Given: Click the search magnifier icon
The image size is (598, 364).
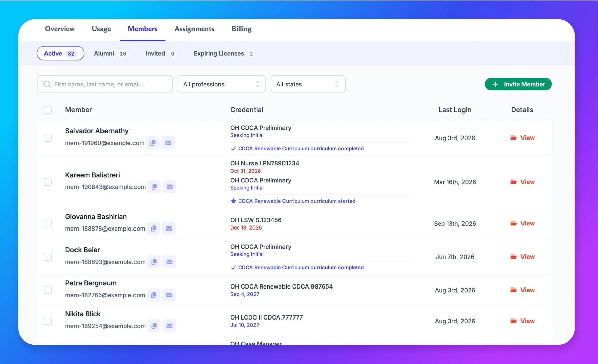Looking at the screenshot, I should (47, 84).
